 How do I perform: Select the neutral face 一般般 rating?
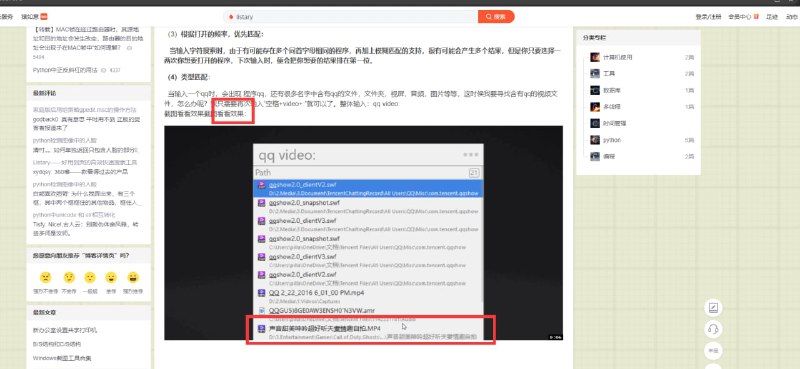pyautogui.click(x=90, y=278)
